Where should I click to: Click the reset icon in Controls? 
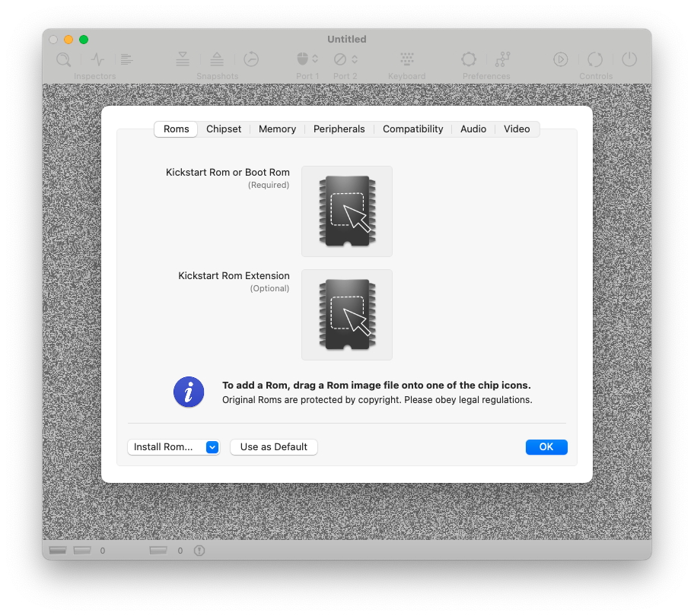(595, 59)
